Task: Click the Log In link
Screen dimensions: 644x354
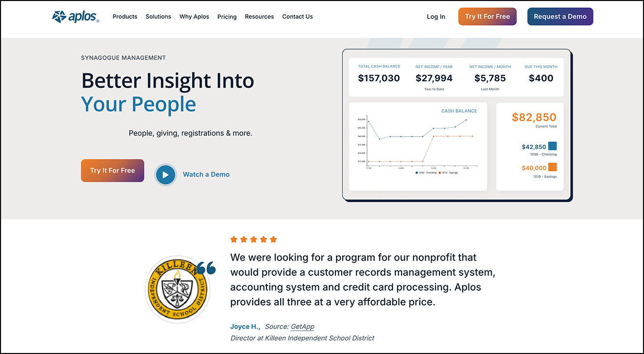Action: (x=436, y=16)
